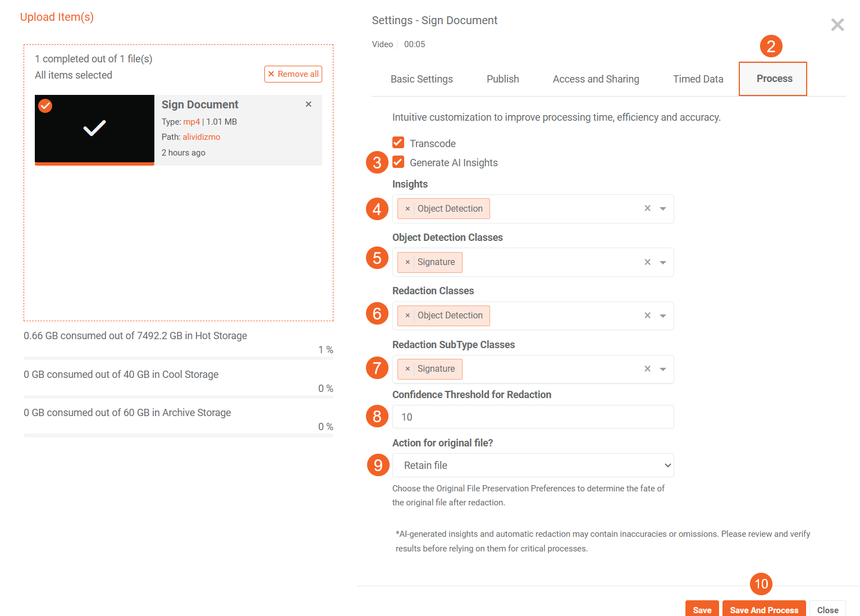Focus the Confidence Threshold for Redaction field
This screenshot has height=616, width=860.
point(533,417)
